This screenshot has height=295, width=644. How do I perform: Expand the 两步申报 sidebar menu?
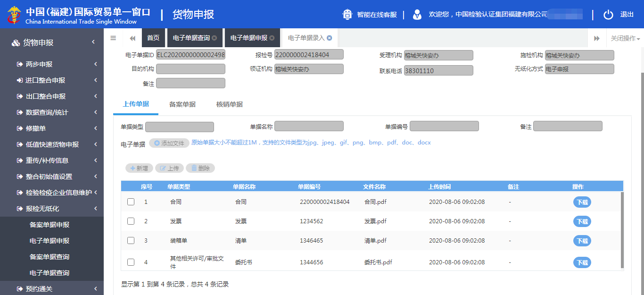(52, 64)
